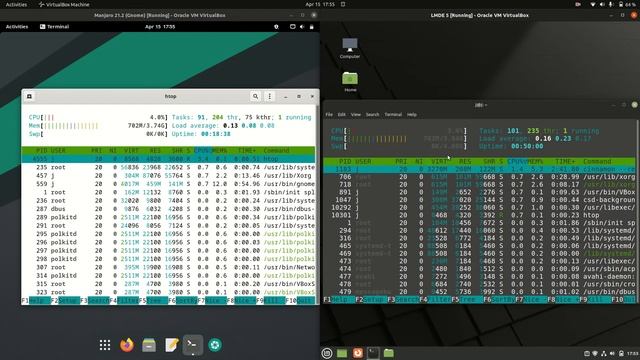Viewport: 640px width, 360px height.
Task: Open the LMDE tray volume icon
Action: pos(612,353)
